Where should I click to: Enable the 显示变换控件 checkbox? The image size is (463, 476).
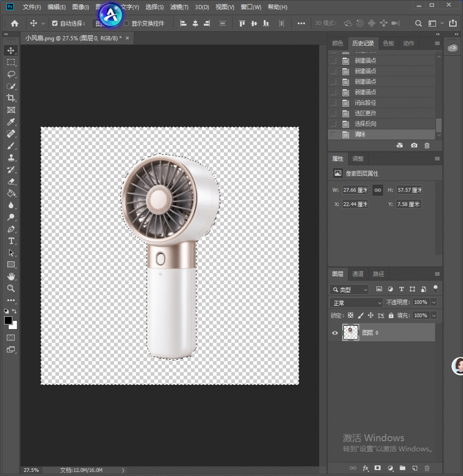[127, 23]
